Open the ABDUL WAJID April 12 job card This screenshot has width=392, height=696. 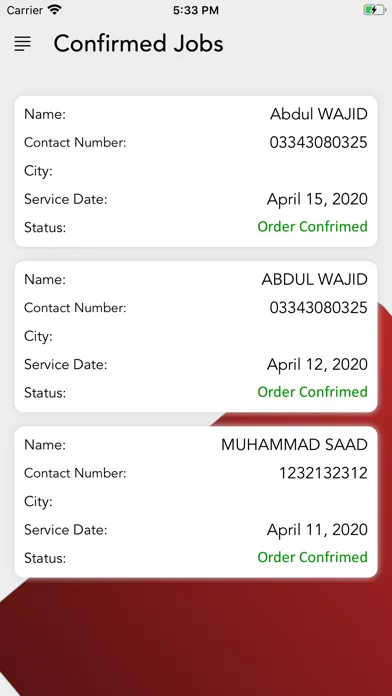pyautogui.click(x=196, y=336)
